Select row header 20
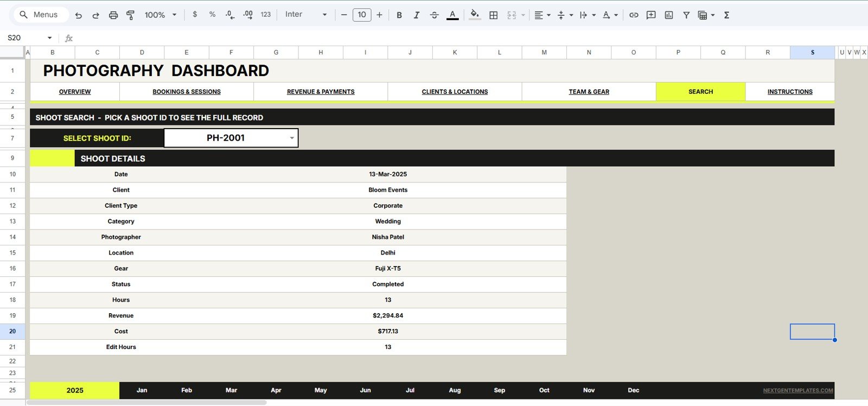 click(x=12, y=331)
